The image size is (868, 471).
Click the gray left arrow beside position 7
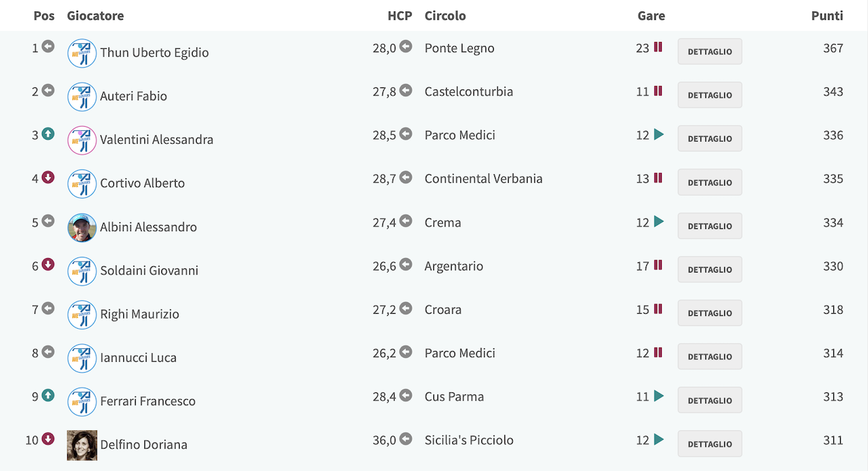[48, 308]
